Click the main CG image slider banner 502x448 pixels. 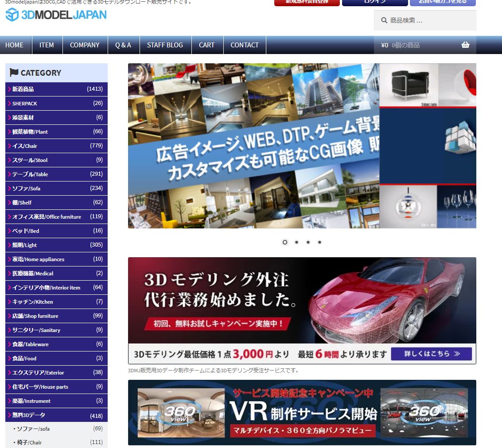pos(302,146)
